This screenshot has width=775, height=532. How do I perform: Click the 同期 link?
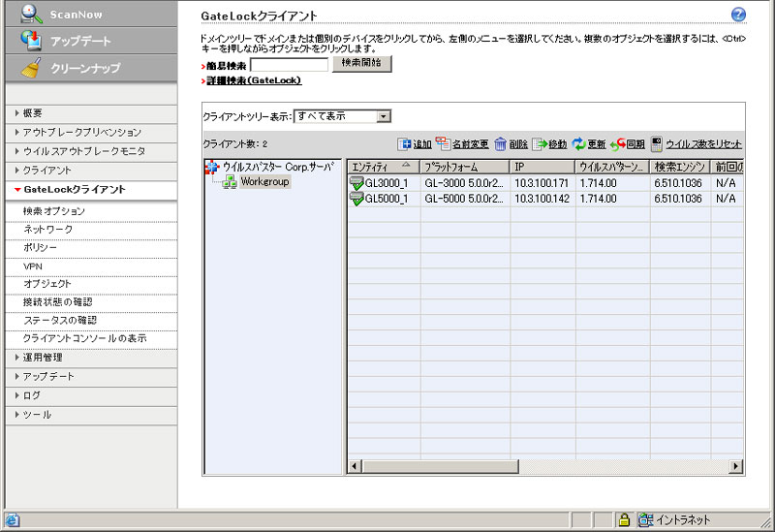(x=635, y=144)
